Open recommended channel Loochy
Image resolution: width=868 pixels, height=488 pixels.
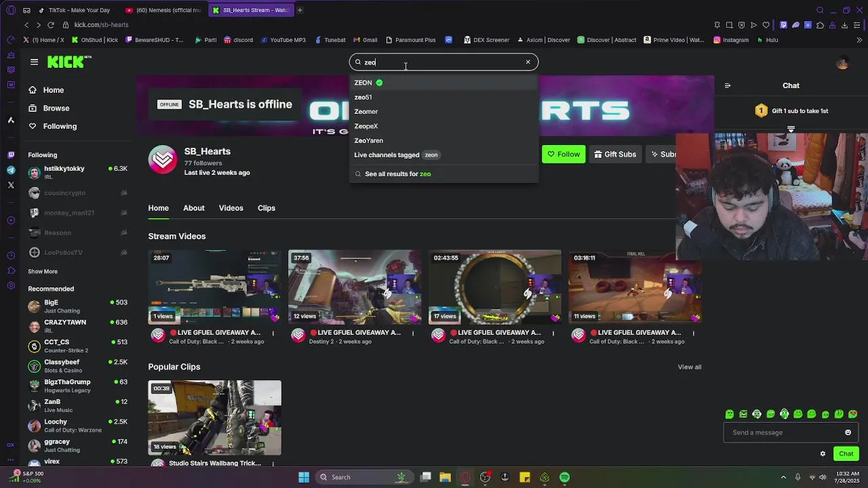(77, 426)
